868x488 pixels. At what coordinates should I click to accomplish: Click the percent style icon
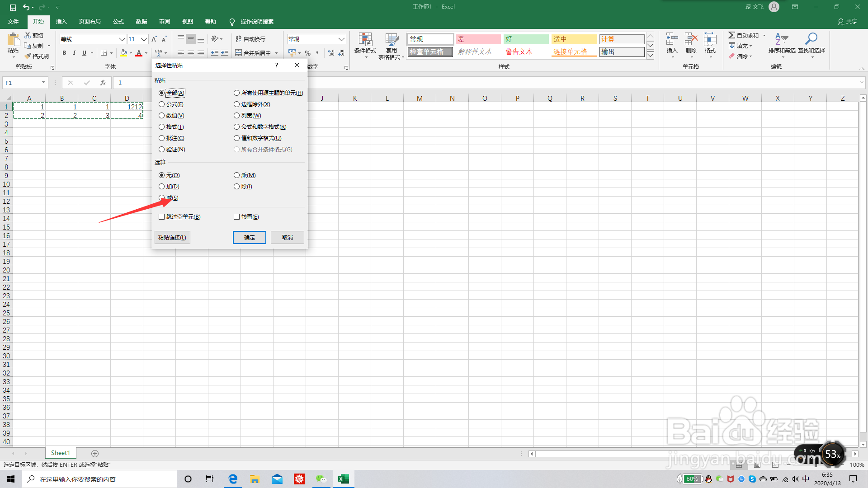307,53
